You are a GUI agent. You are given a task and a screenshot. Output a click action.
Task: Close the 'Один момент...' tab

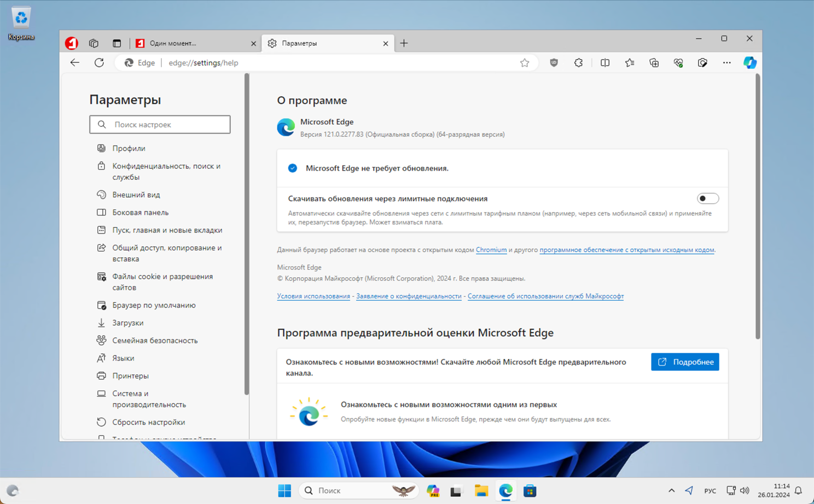click(253, 44)
